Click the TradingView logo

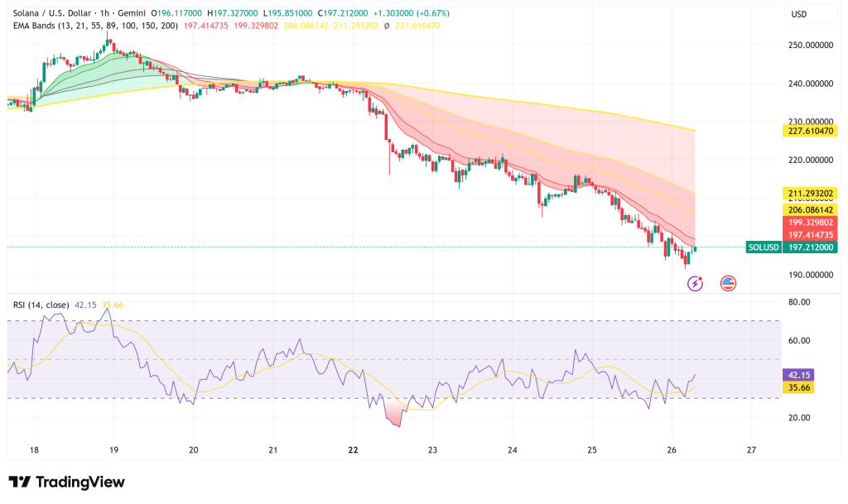tap(66, 482)
